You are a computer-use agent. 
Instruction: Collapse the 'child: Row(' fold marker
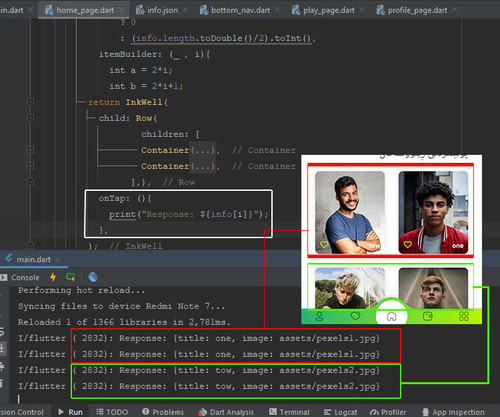[30, 118]
